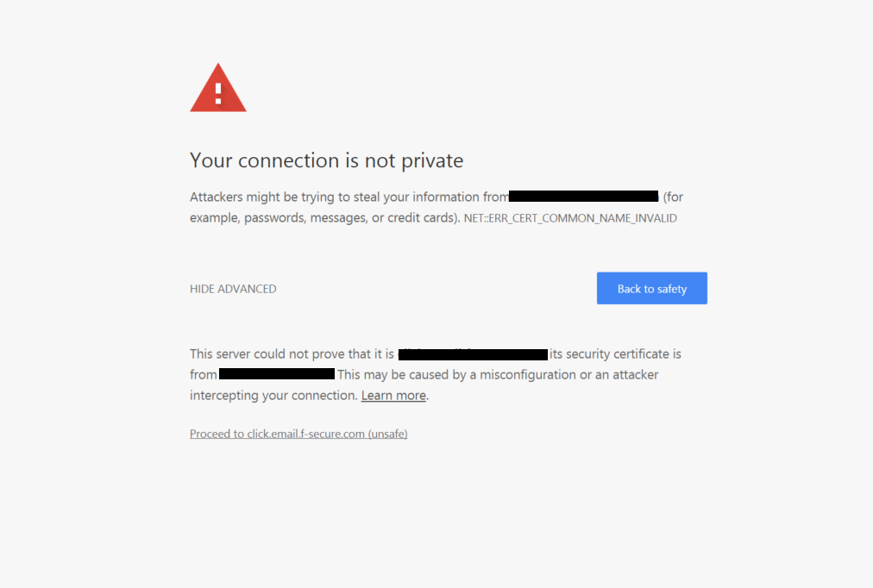Click the 'Attackers might be trying' sentence
873x588 pixels.
[259, 197]
